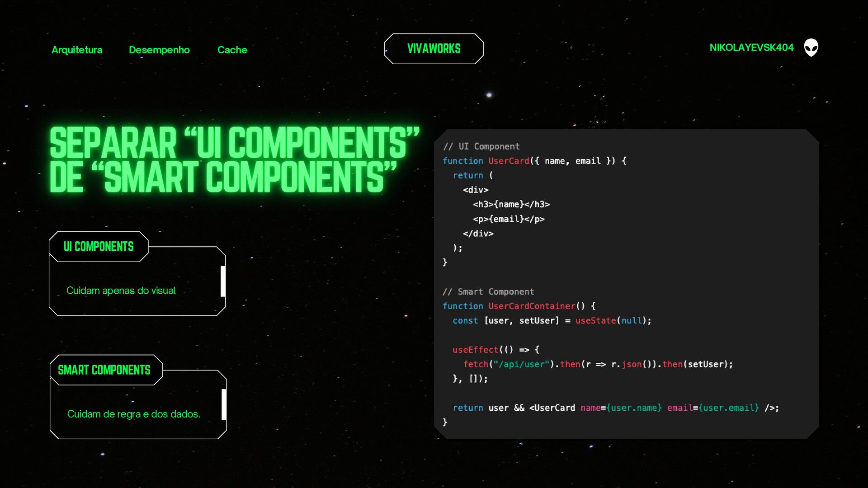This screenshot has height=488, width=868.
Task: Select the SMART COMPONENTS label tab
Action: point(104,370)
